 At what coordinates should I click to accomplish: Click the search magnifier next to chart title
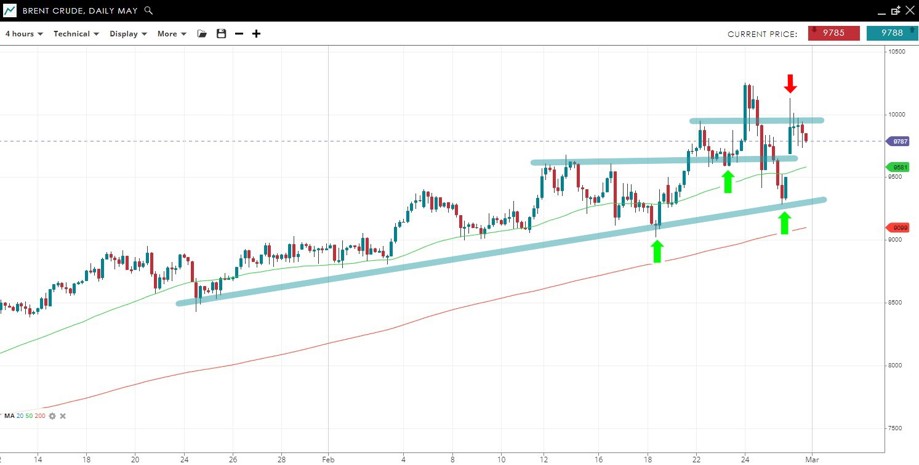149,10
